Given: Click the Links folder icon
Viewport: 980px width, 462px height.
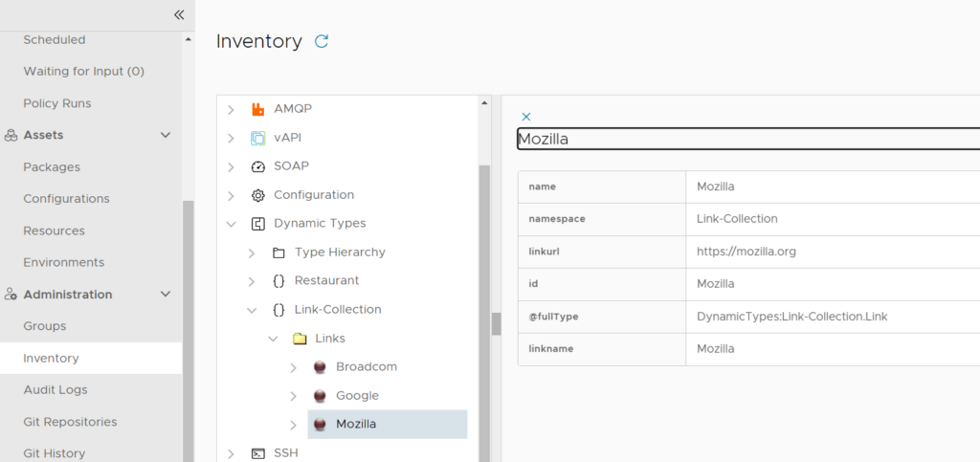Looking at the screenshot, I should (x=300, y=339).
